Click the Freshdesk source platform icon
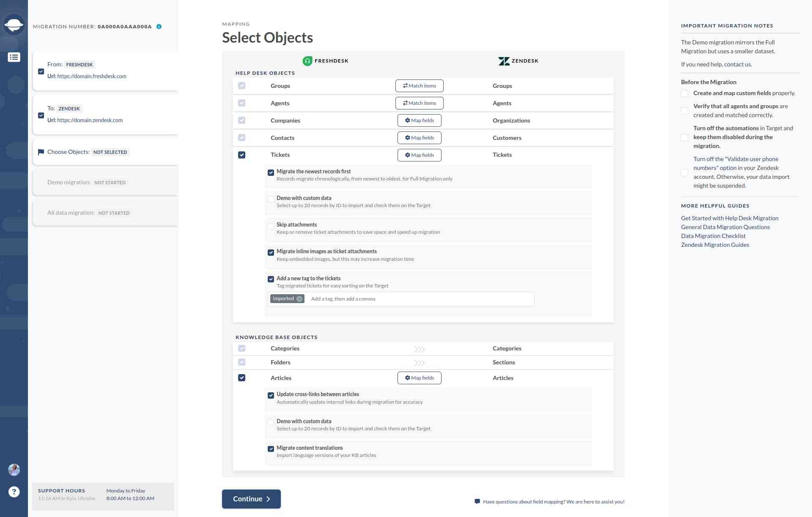 click(x=307, y=60)
